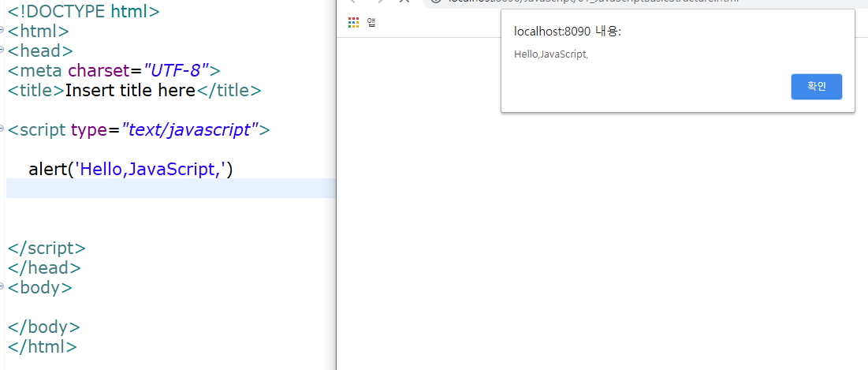868x370 pixels.
Task: Click the closing </head> tag
Action: click(x=43, y=267)
